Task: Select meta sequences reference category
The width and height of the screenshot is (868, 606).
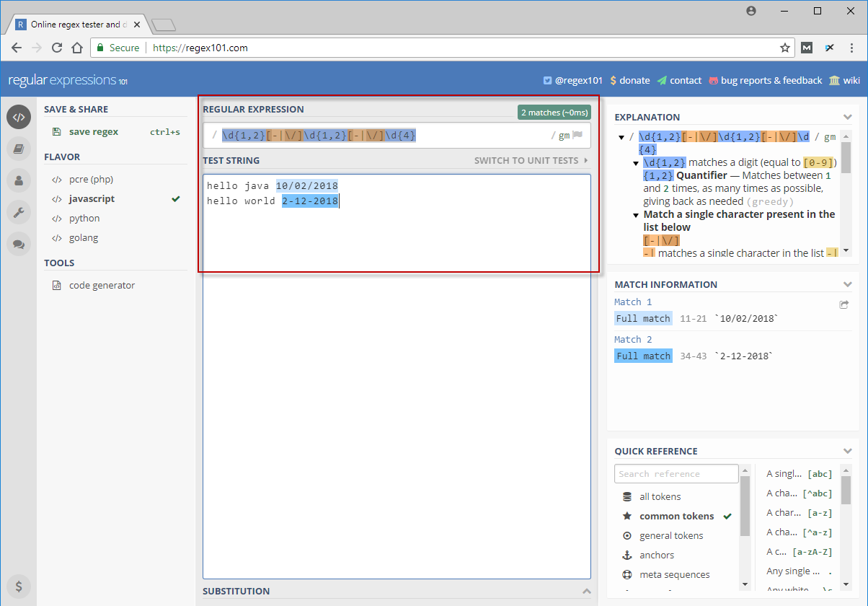Action: tap(676, 575)
